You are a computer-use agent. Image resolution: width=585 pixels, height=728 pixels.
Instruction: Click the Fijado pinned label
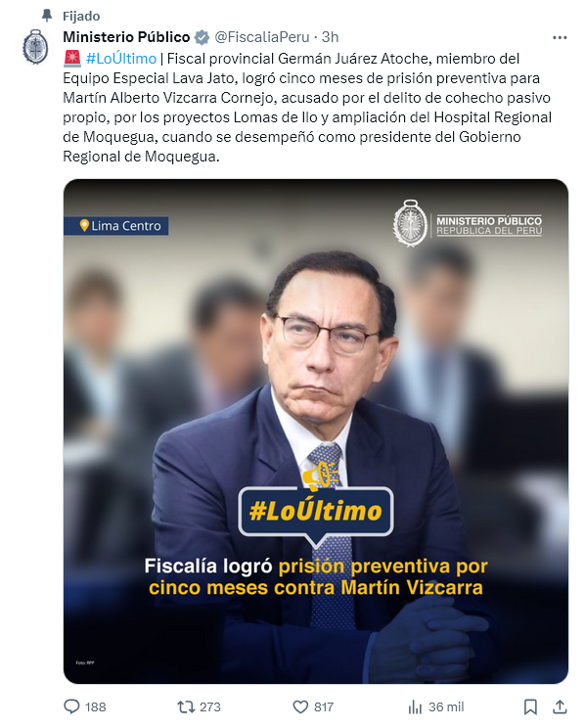81,17
